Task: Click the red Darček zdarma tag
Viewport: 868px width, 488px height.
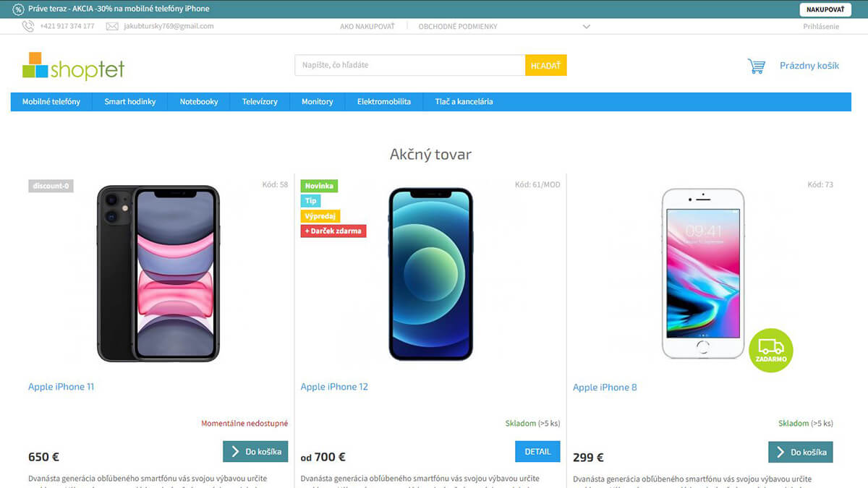Action: coord(334,231)
